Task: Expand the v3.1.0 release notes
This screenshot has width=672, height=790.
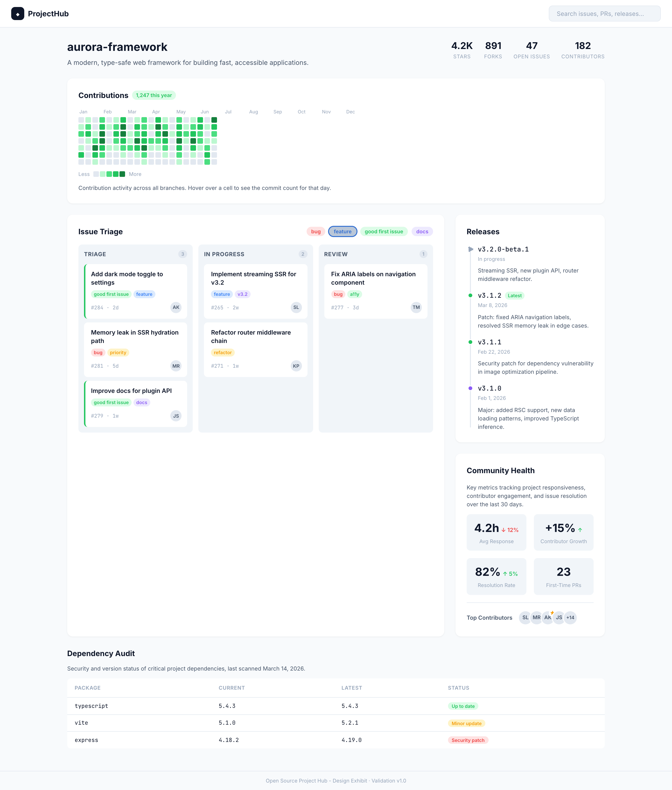Action: pos(490,388)
